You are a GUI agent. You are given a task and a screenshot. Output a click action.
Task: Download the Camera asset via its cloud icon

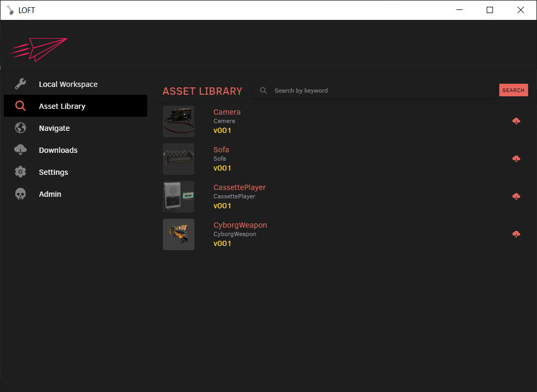[x=516, y=120]
